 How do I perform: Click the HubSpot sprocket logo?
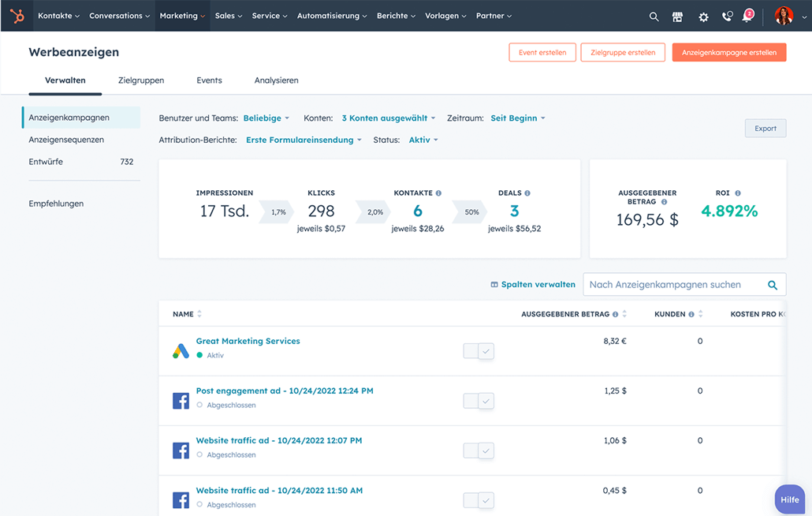click(17, 16)
